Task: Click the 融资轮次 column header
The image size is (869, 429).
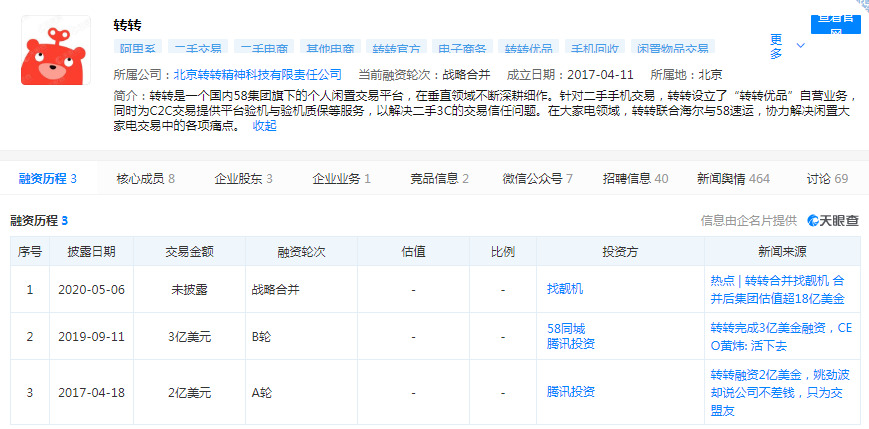Action: 301,252
